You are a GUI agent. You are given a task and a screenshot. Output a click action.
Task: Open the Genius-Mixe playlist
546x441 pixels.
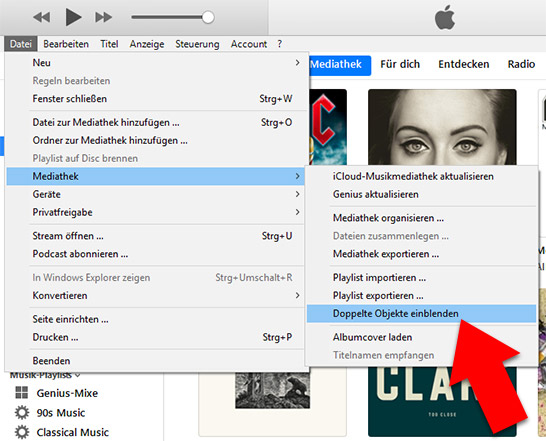click(67, 393)
